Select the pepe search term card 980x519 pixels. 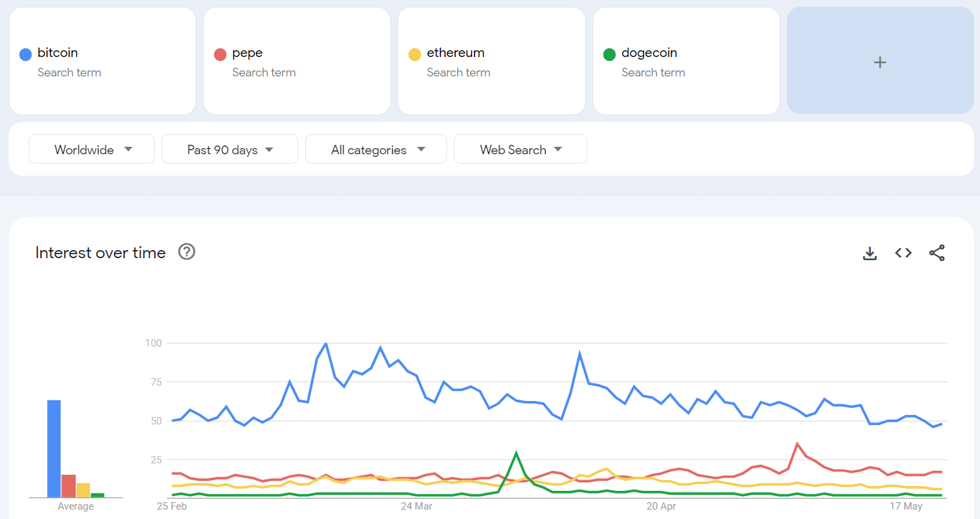point(297,61)
